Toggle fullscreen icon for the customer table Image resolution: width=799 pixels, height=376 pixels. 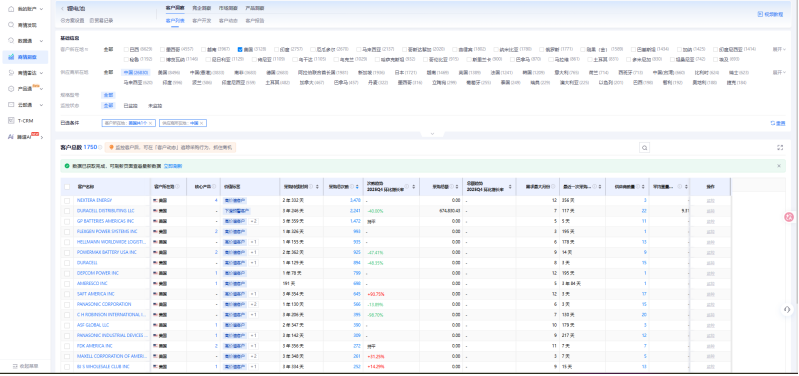(780, 148)
